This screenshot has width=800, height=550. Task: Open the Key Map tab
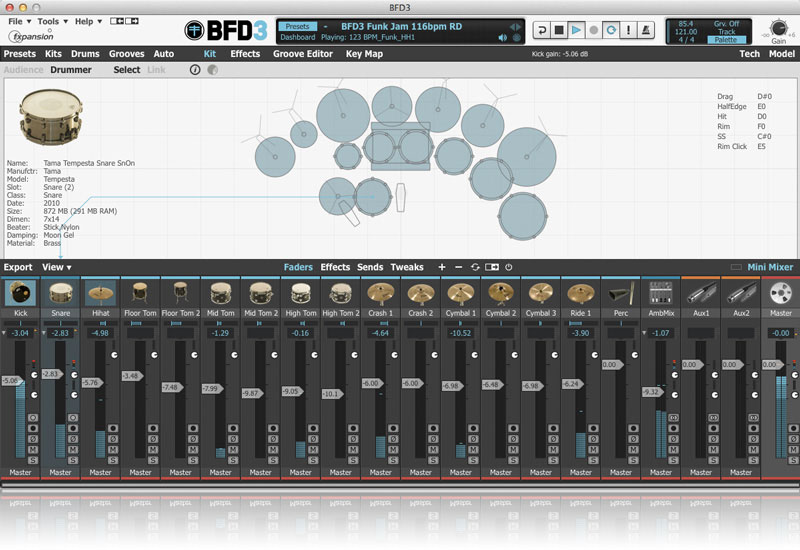click(x=364, y=54)
